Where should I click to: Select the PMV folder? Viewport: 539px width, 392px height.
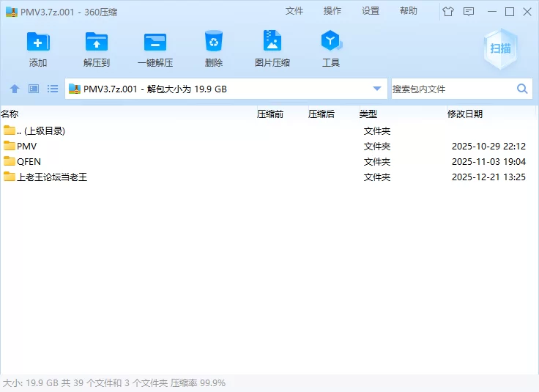(x=26, y=147)
